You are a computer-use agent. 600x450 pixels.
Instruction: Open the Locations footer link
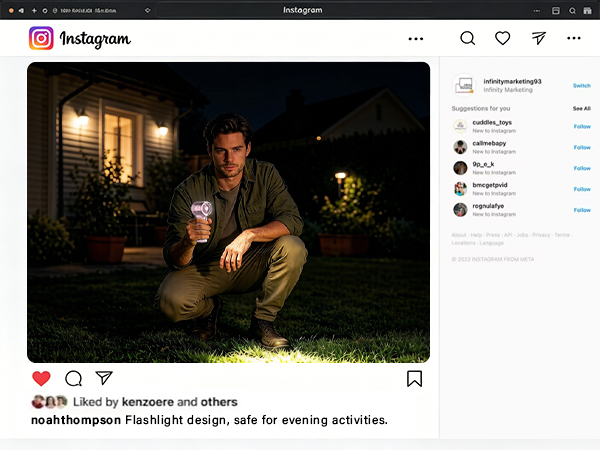click(x=463, y=243)
